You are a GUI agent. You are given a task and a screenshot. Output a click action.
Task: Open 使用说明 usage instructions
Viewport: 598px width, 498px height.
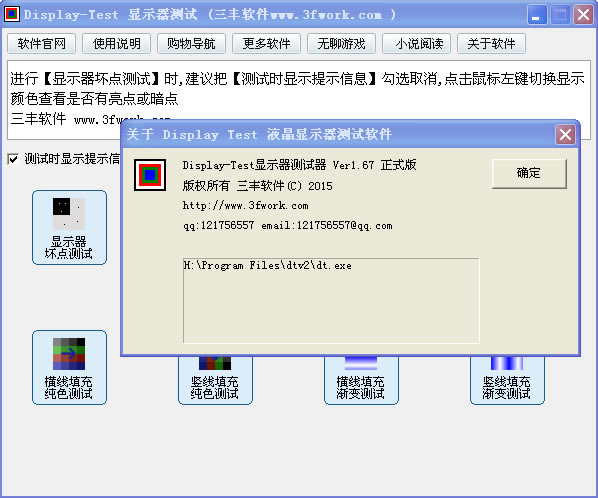pyautogui.click(x=117, y=44)
